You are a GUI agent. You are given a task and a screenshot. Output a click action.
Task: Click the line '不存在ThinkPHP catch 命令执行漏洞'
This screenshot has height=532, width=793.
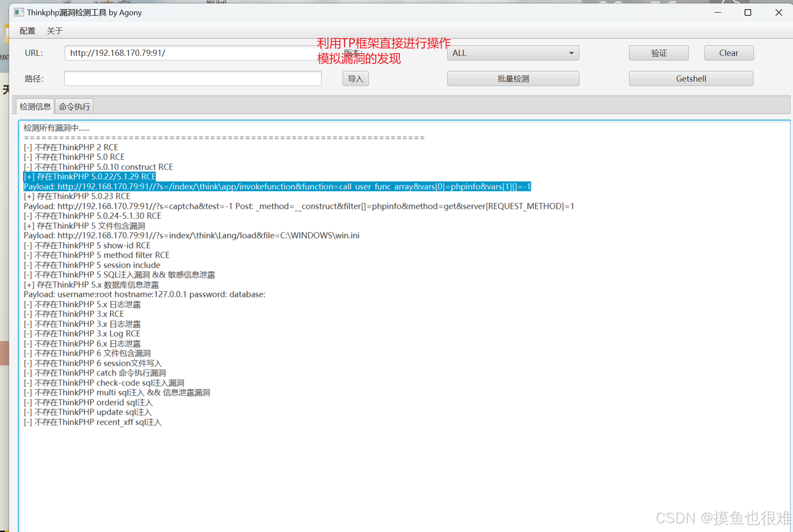[x=95, y=373]
